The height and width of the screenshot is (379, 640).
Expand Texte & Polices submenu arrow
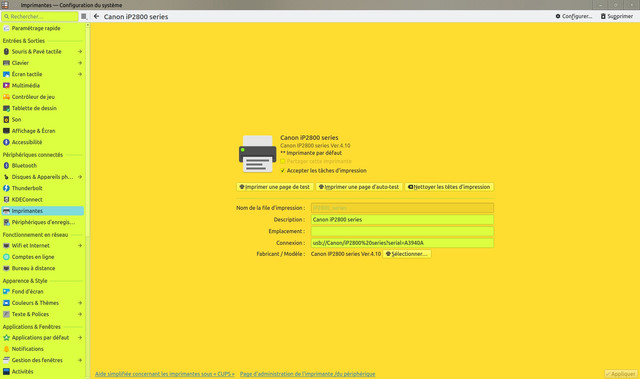[80, 314]
